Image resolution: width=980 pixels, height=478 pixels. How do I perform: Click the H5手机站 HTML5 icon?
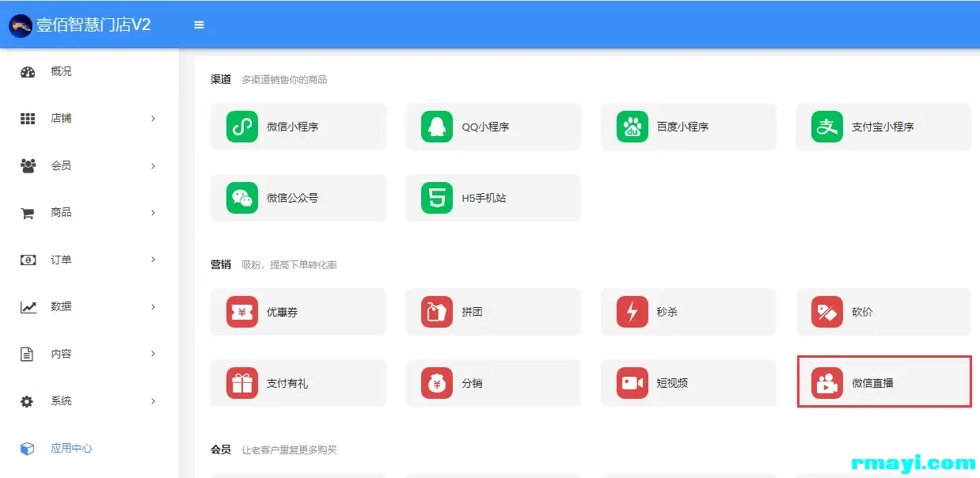click(437, 198)
